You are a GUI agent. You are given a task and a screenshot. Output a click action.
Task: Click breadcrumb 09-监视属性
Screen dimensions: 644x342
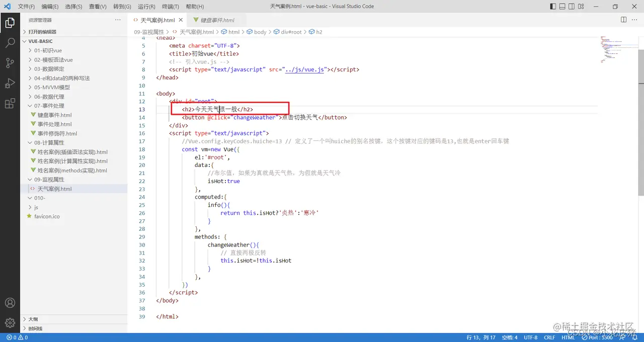149,32
